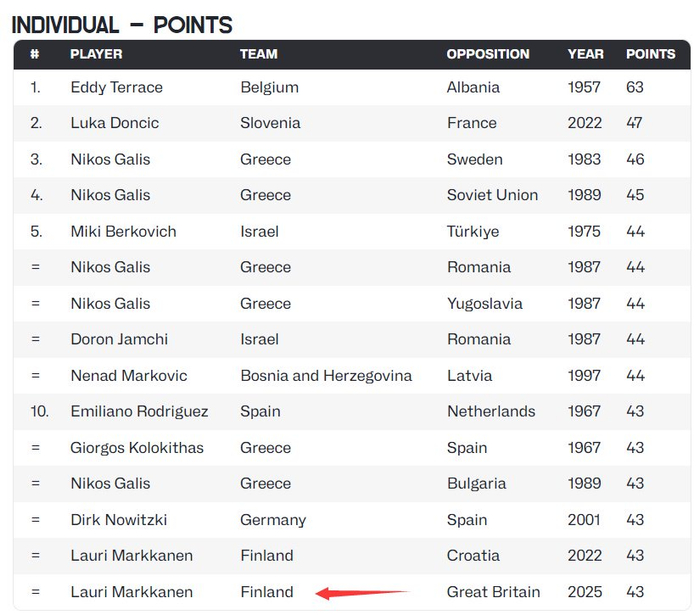Click the POINTS column header
700x615 pixels.
[x=650, y=54]
